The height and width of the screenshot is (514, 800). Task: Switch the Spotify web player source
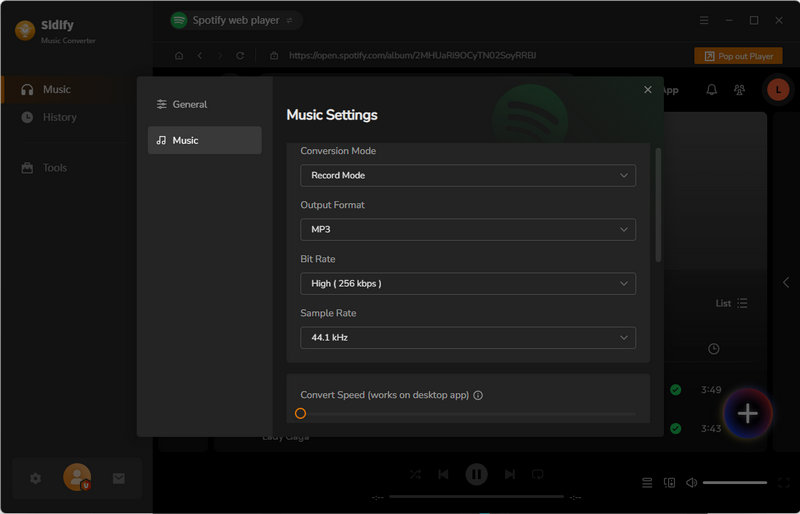(290, 20)
